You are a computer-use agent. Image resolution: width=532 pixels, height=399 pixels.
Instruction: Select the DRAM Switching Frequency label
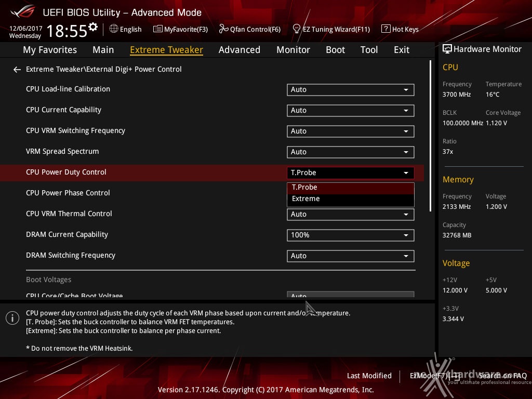pyautogui.click(x=71, y=255)
